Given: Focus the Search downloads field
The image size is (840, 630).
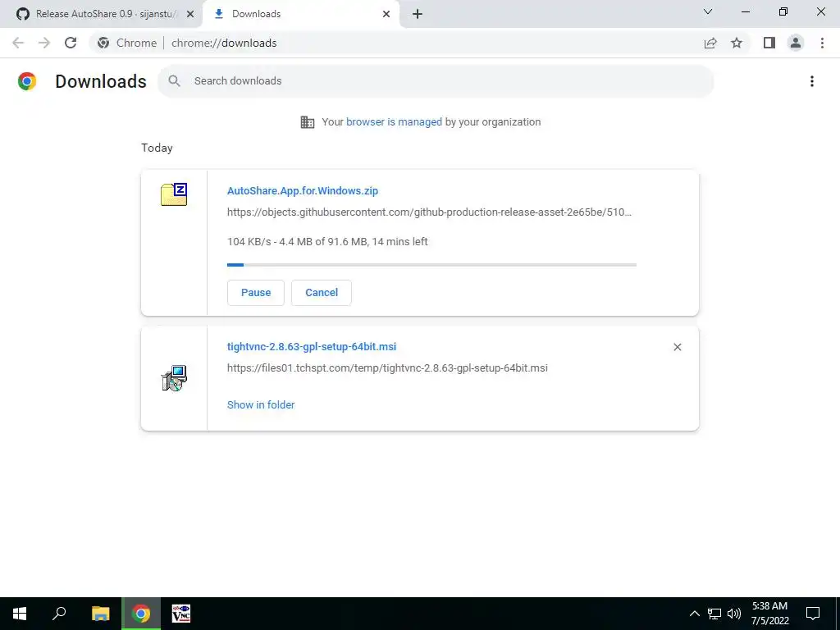Looking at the screenshot, I should [x=435, y=81].
